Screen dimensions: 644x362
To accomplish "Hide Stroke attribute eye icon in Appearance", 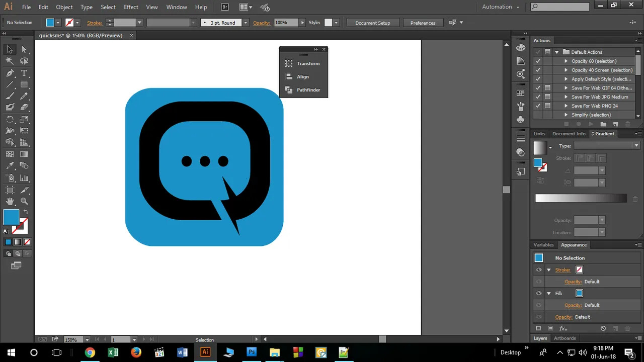I will tap(539, 270).
